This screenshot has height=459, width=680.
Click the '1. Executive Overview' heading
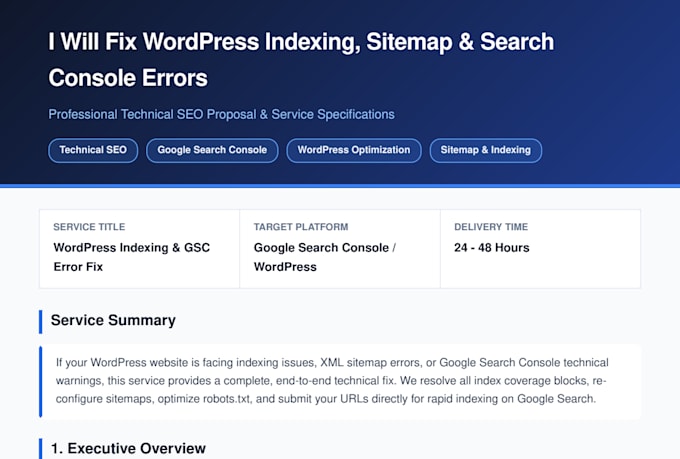[128, 449]
